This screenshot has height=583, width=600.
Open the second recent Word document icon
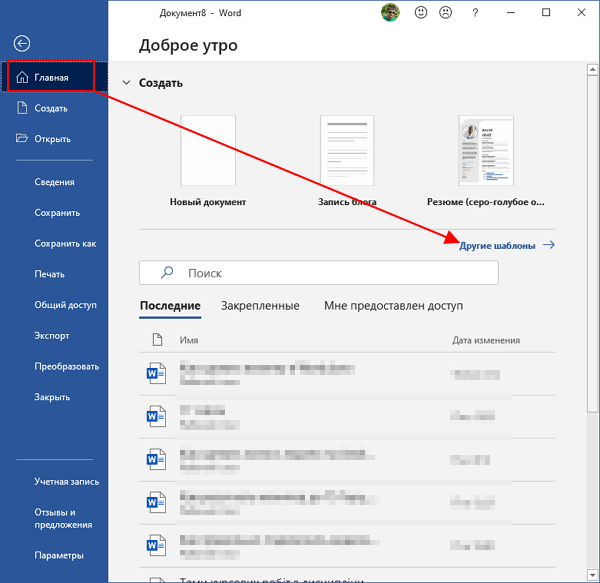tap(157, 416)
